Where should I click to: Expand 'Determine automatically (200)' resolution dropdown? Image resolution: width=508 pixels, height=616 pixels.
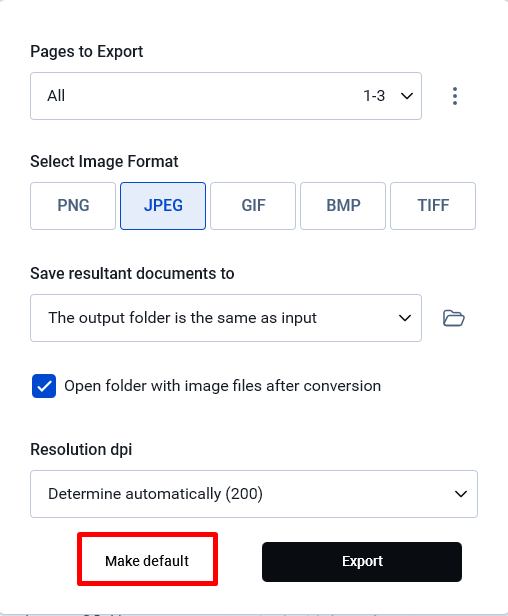click(x=254, y=494)
